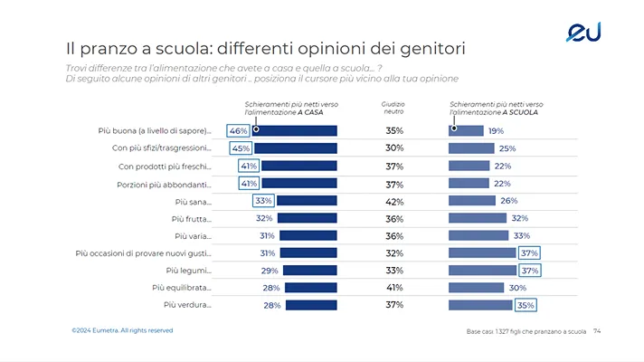Select the 'Più buona (a livello di sapore)' row label
This screenshot has width=644, height=362.
154,131
